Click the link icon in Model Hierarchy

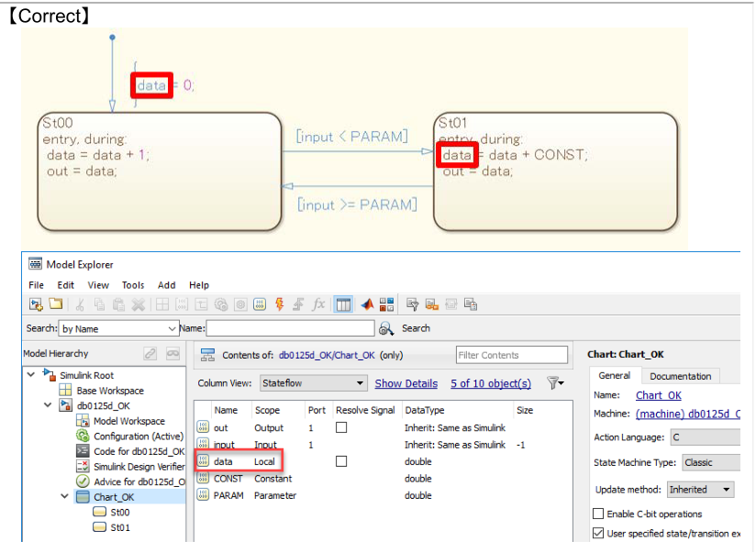(x=150, y=354)
